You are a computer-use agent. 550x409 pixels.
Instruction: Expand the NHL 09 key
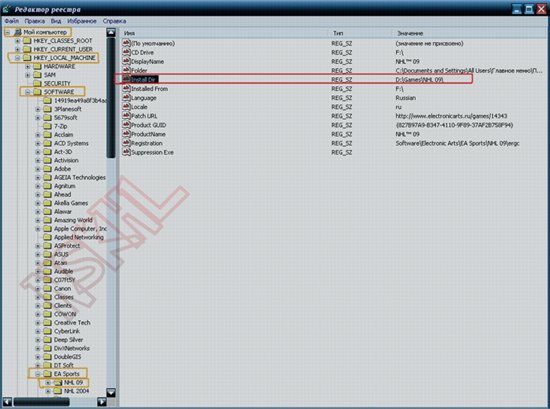tap(48, 382)
